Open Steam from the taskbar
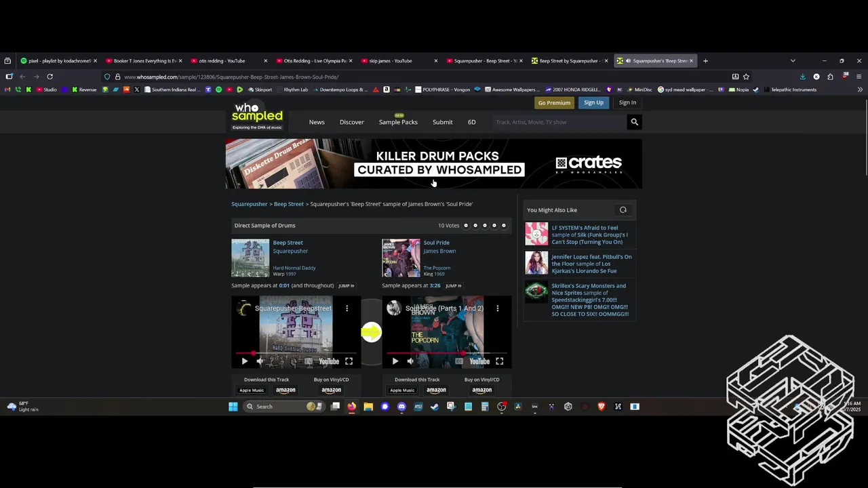 (x=435, y=407)
